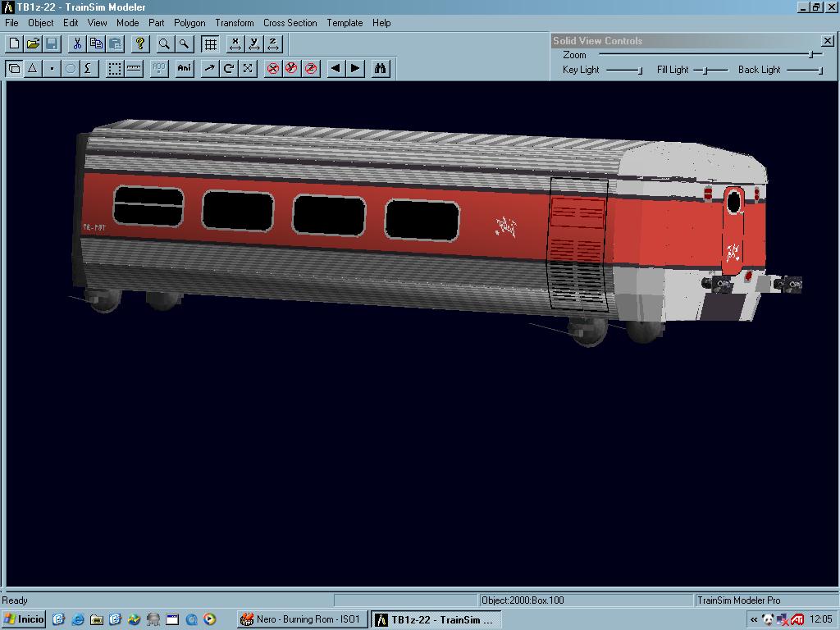This screenshot has height=630, width=840.
Task: Toggle the X axis lock icon
Action: click(273, 68)
